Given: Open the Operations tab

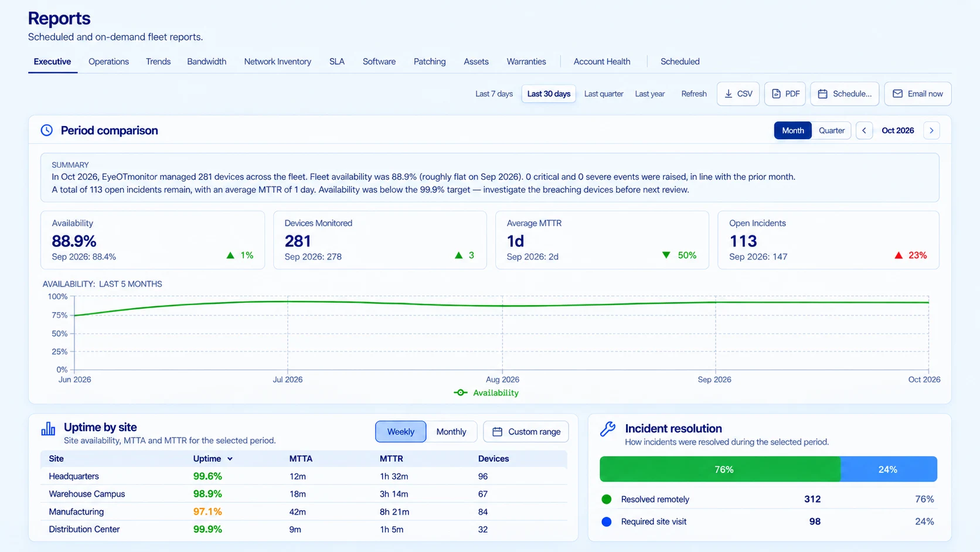Looking at the screenshot, I should (x=108, y=62).
